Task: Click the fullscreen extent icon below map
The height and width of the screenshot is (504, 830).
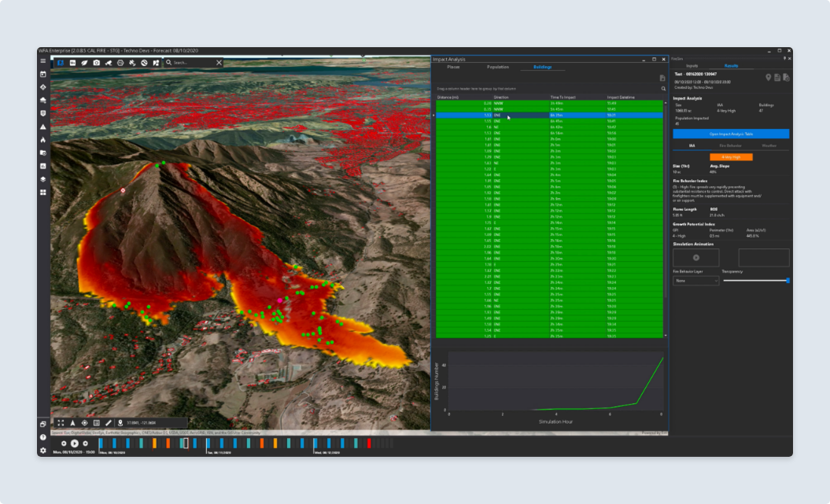Action: click(x=61, y=423)
